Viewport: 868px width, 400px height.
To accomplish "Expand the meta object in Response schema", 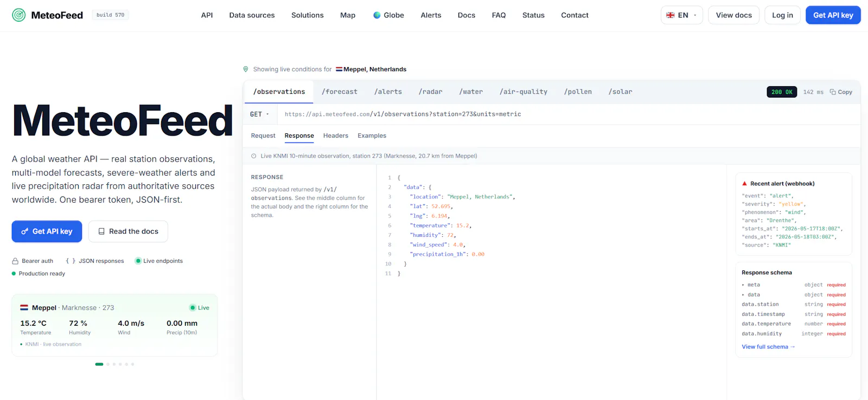I will tap(751, 285).
